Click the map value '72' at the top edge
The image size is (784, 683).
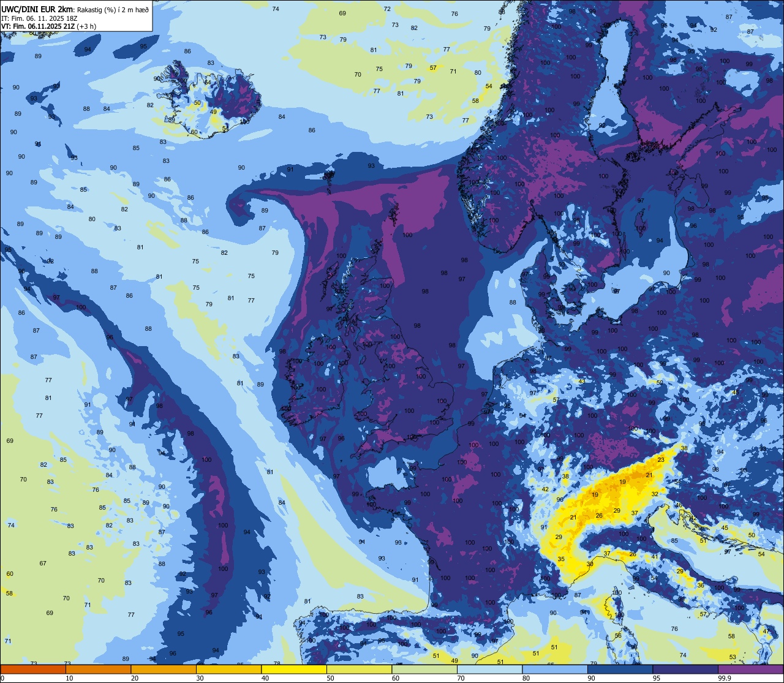click(x=387, y=9)
